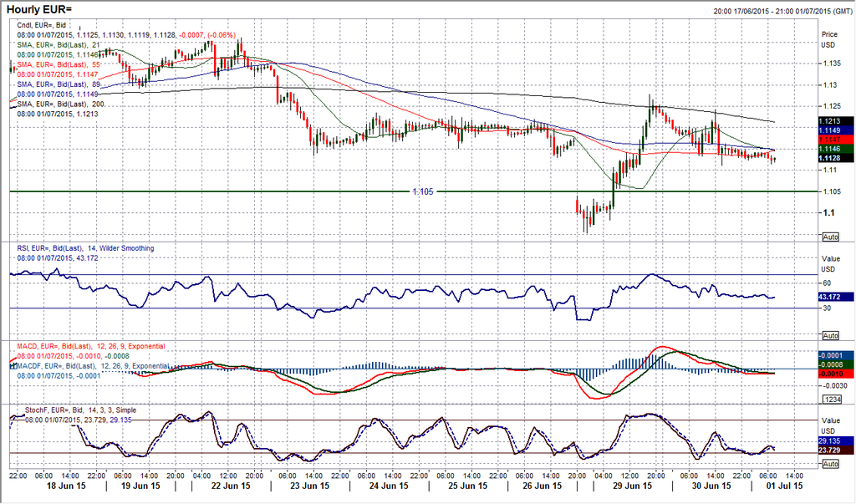Viewport: 856px width, 504px height.
Task: Click the Auto scale button in the RSI panel
Action: point(830,335)
